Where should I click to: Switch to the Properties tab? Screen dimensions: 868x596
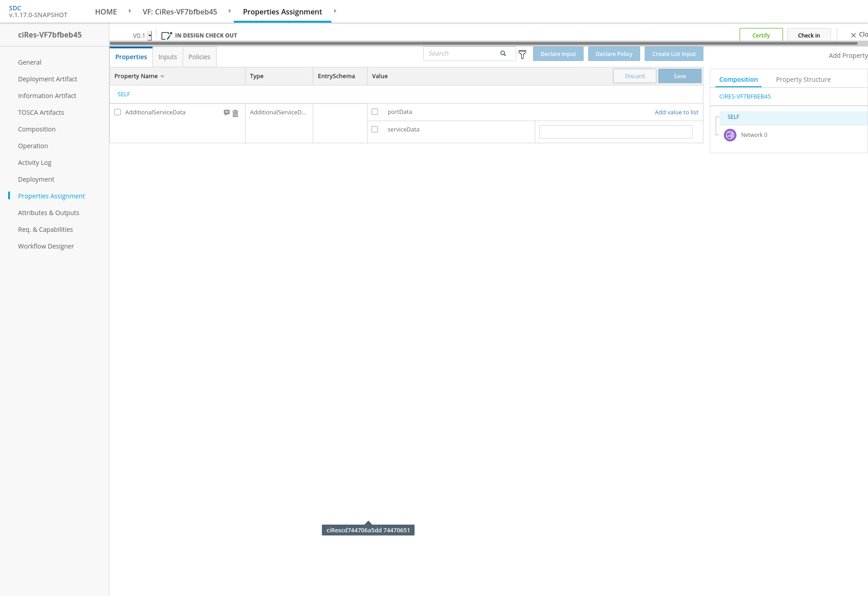(x=131, y=57)
